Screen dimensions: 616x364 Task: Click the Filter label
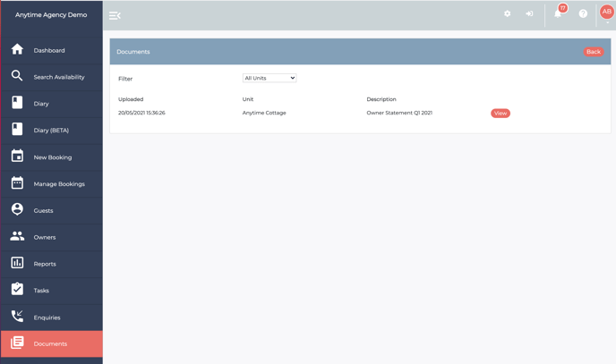point(125,79)
